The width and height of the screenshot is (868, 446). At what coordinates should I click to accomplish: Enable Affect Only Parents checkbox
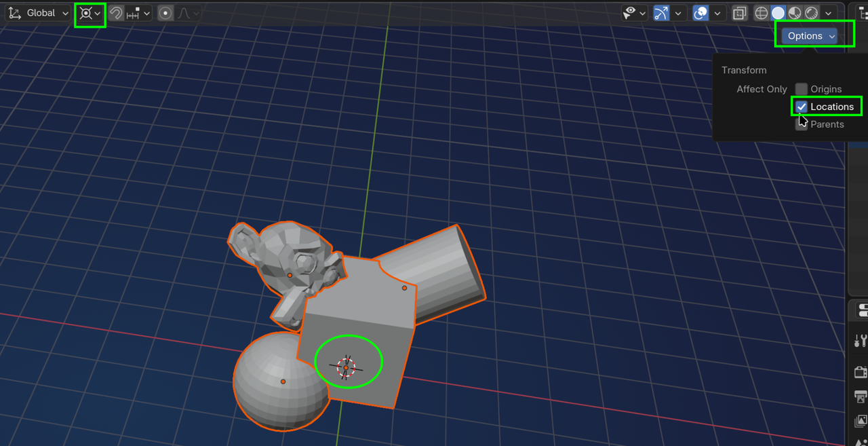(802, 124)
